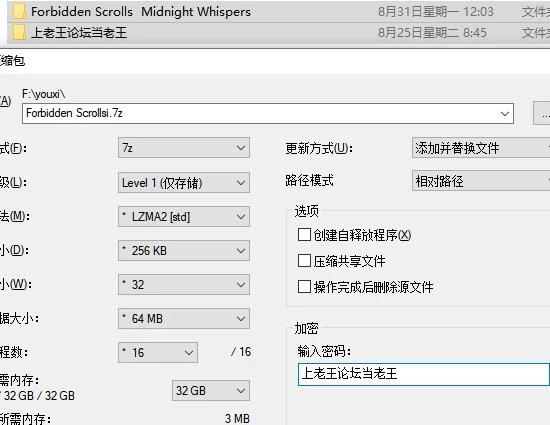Click the date 8月25日星期二 8:45

point(432,33)
